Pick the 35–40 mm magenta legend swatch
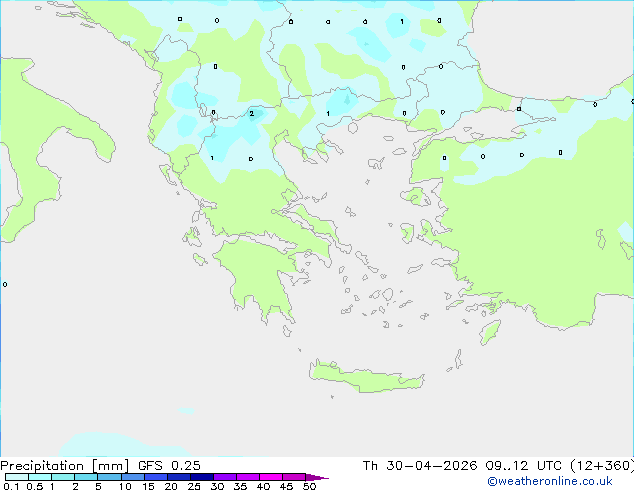 pos(248,477)
